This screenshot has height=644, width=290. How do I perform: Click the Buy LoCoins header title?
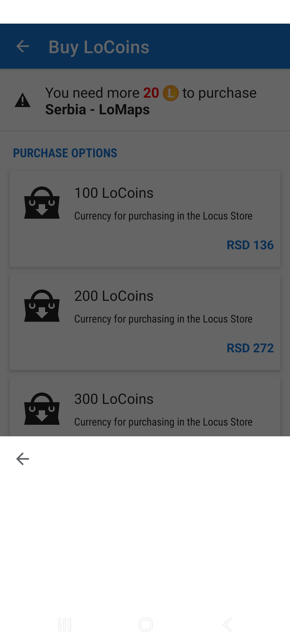click(99, 47)
